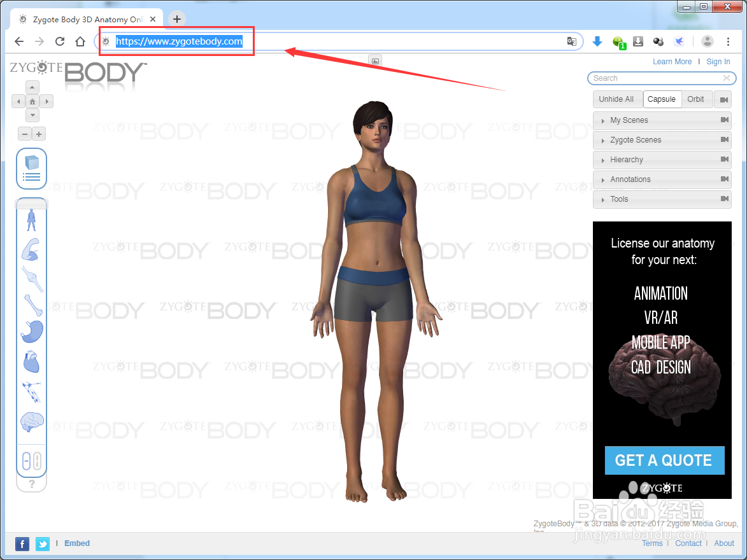Select the connective tissue joint icon
Screen dimensions: 747x560
(x=32, y=279)
